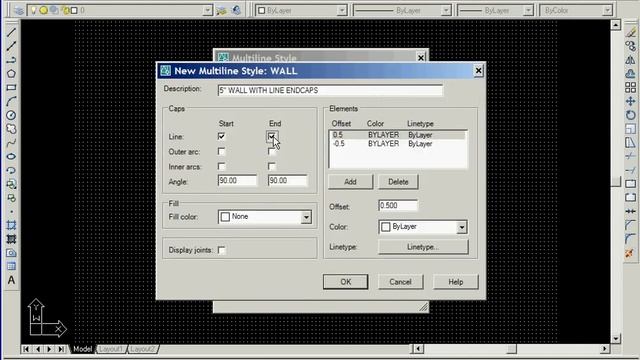640x360 pixels.
Task: Open the Color Control ByLayer toolbar dropdown
Action: point(342,10)
